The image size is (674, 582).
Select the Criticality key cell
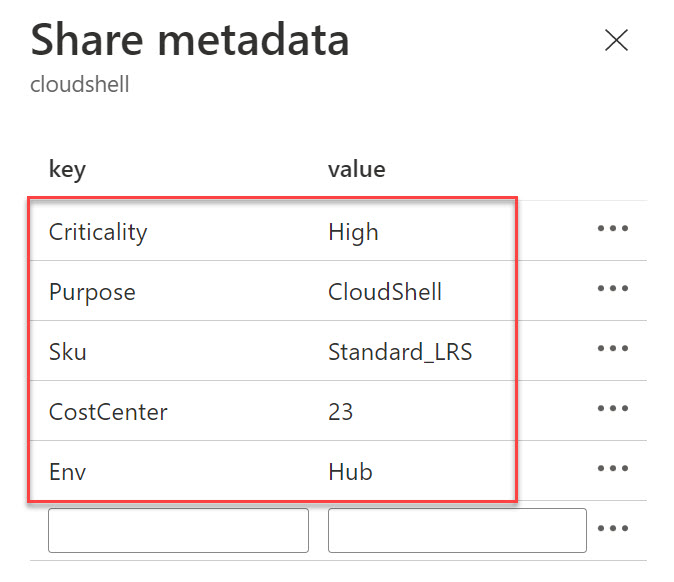(x=98, y=232)
